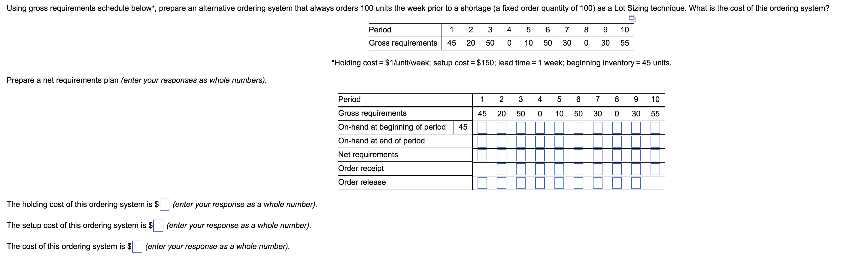Viewport: 868px width, 273px height.
Task: Select the Order receipt box for period 6
Action: [x=578, y=169]
